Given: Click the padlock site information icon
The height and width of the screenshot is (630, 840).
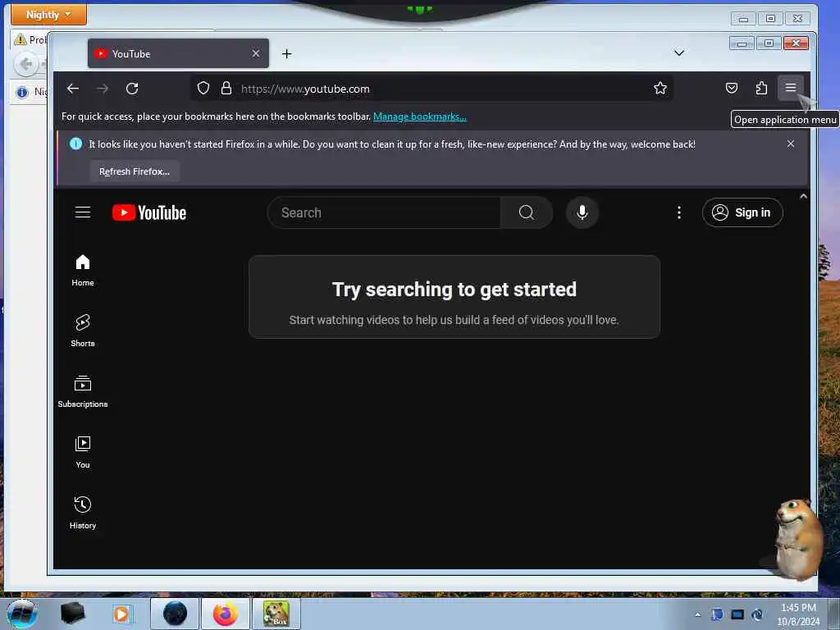Looking at the screenshot, I should tap(226, 88).
